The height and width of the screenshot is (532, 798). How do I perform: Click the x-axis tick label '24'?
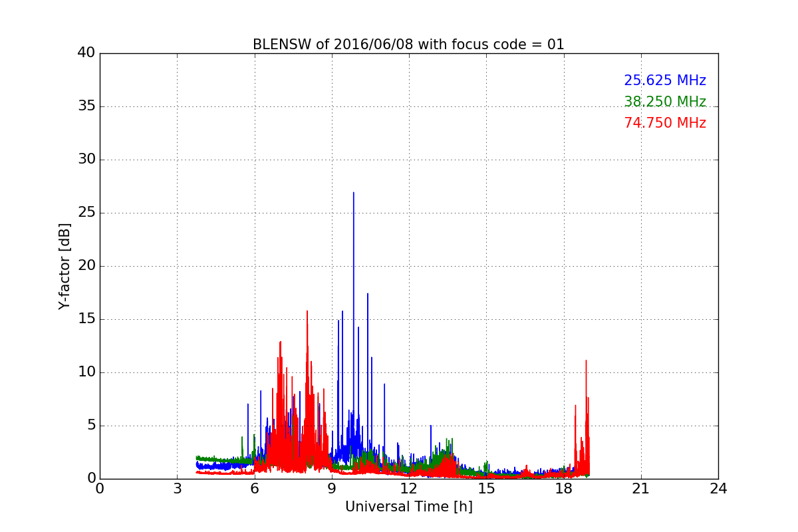(718, 489)
